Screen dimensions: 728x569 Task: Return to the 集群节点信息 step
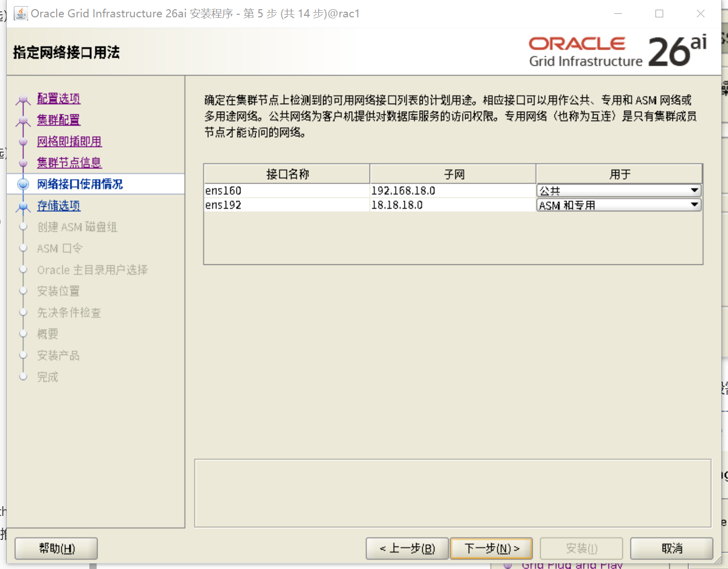(69, 163)
